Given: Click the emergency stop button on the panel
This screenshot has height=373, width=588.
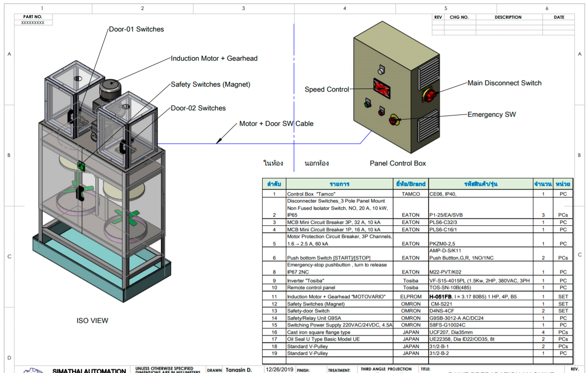Looking at the screenshot, I should coord(393,120).
